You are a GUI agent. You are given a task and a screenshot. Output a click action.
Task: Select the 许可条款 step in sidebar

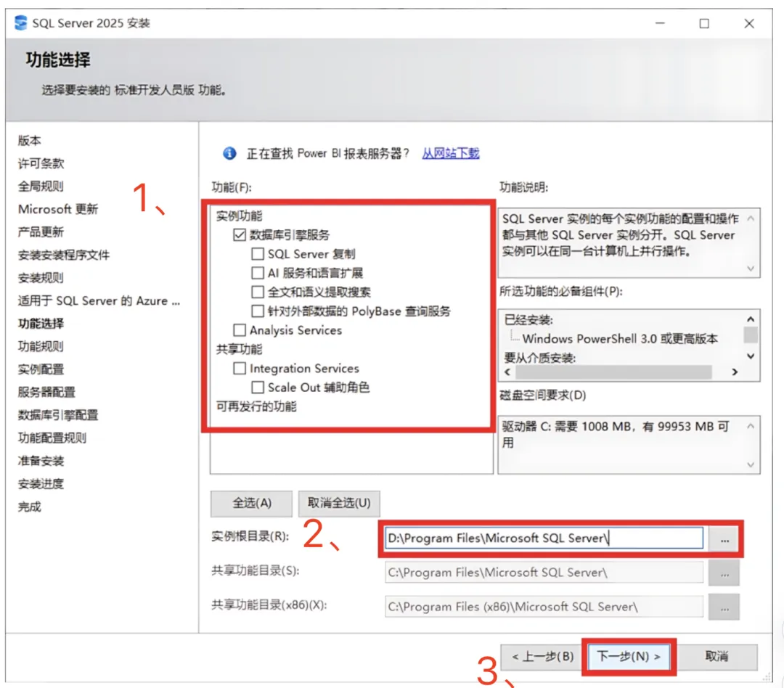click(41, 163)
